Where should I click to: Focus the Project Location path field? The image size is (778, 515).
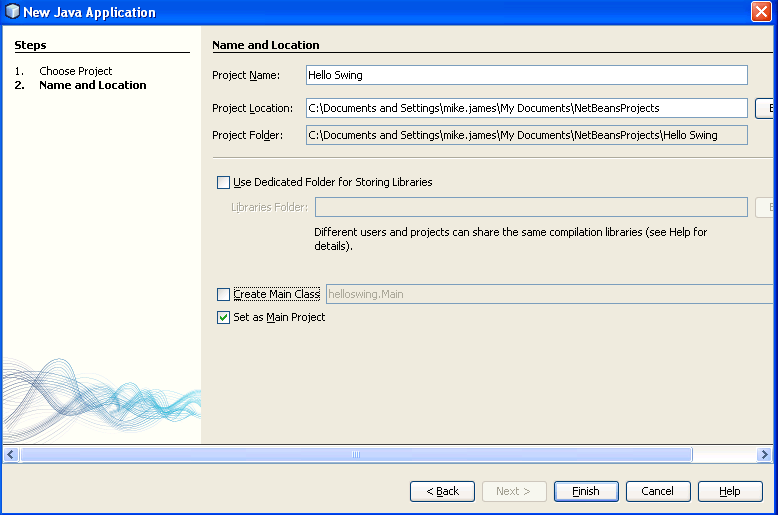click(x=526, y=108)
